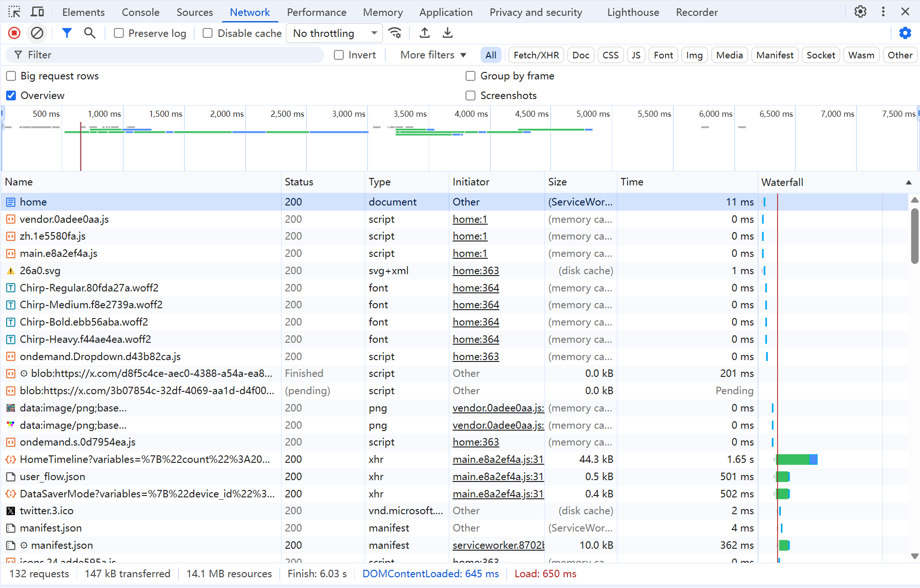Click the import HAR upload icon
Image resolution: width=920 pixels, height=588 pixels.
tap(425, 33)
